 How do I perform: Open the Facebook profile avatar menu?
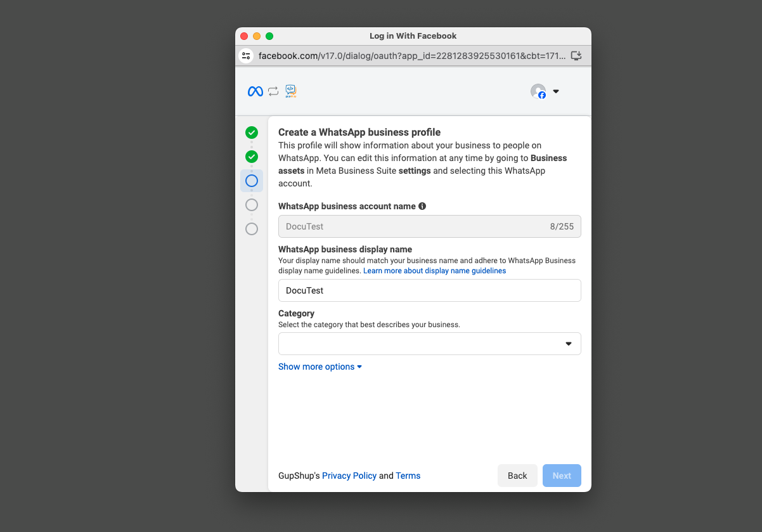(x=538, y=91)
